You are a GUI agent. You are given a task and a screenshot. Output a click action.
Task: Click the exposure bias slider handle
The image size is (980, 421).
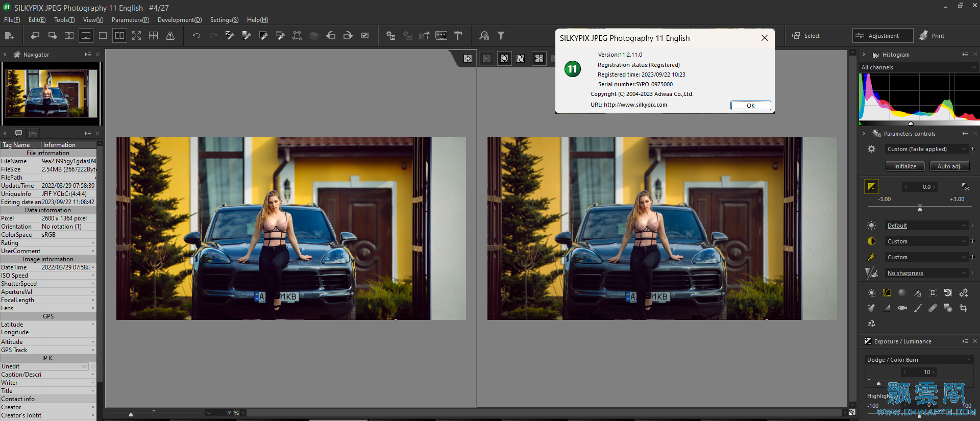pyautogui.click(x=920, y=208)
